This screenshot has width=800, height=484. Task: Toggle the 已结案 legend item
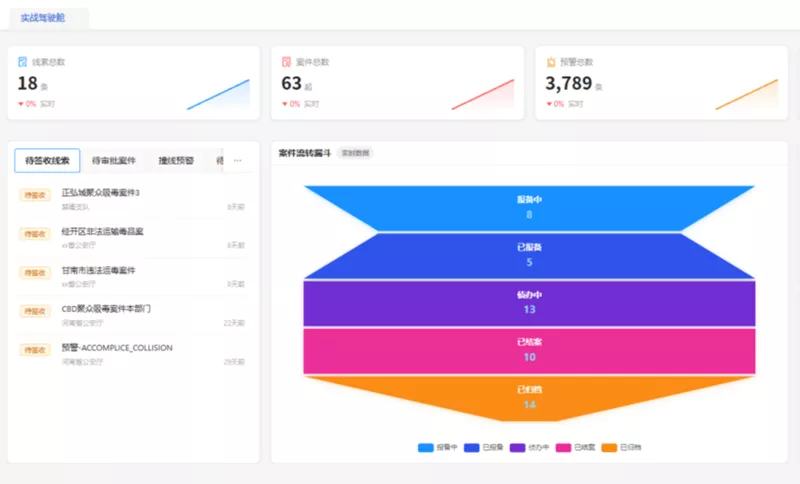576,447
